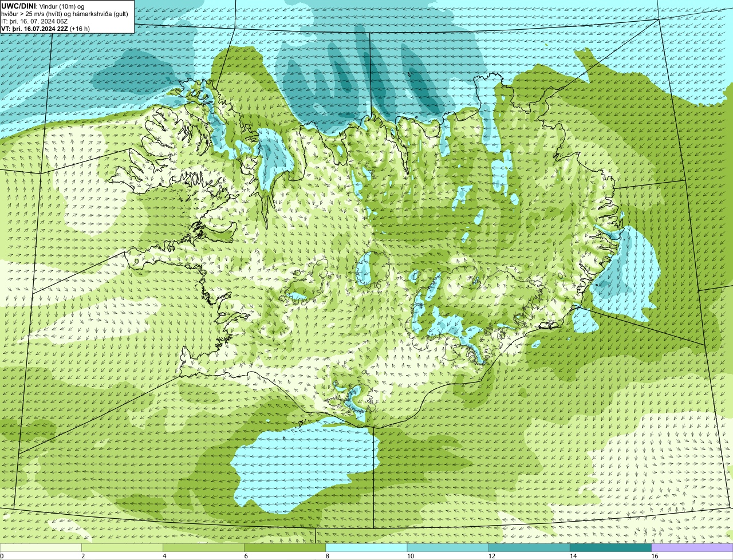The width and height of the screenshot is (733, 560).
Task: Click the '0' label on the color scale
Action: pos(2,556)
